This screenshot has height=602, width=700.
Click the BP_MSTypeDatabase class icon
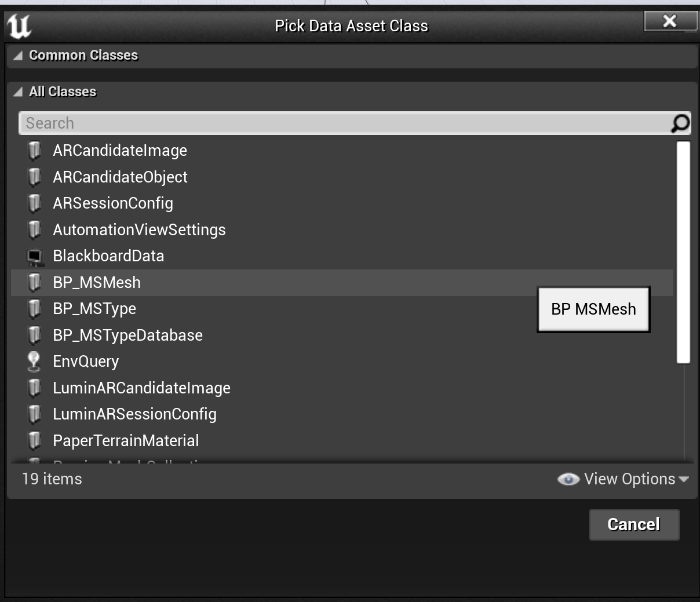[x=34, y=335]
